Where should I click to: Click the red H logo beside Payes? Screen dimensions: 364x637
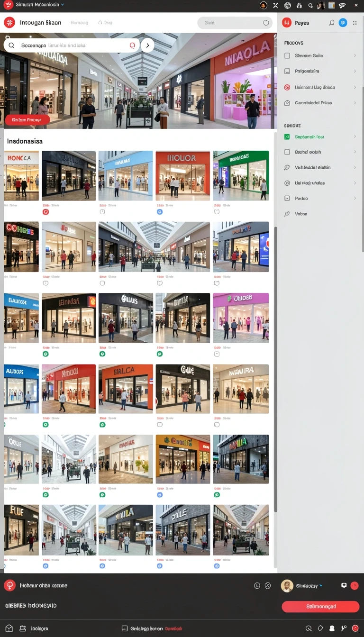point(286,23)
